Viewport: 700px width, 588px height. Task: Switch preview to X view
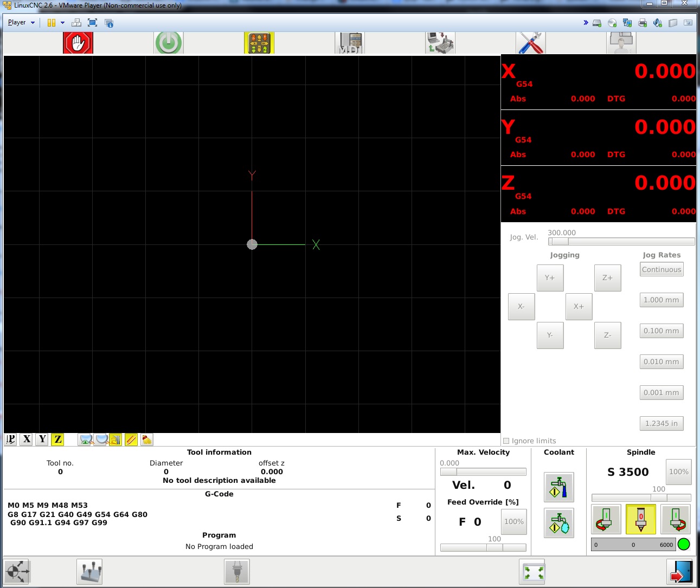click(x=27, y=440)
